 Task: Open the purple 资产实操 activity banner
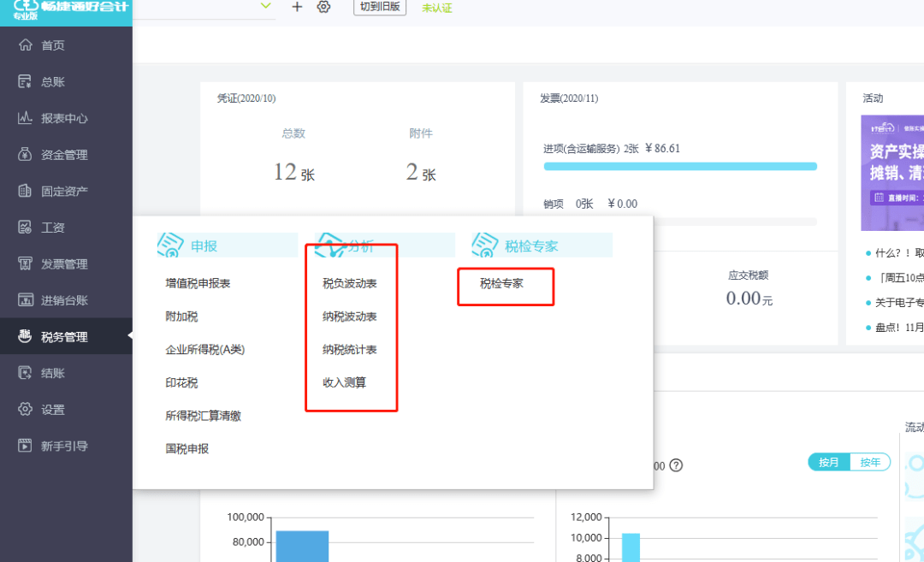(892, 173)
